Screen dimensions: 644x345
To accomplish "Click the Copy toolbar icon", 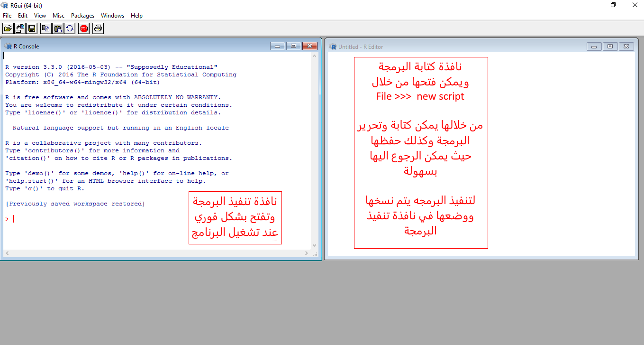I will [x=45, y=28].
